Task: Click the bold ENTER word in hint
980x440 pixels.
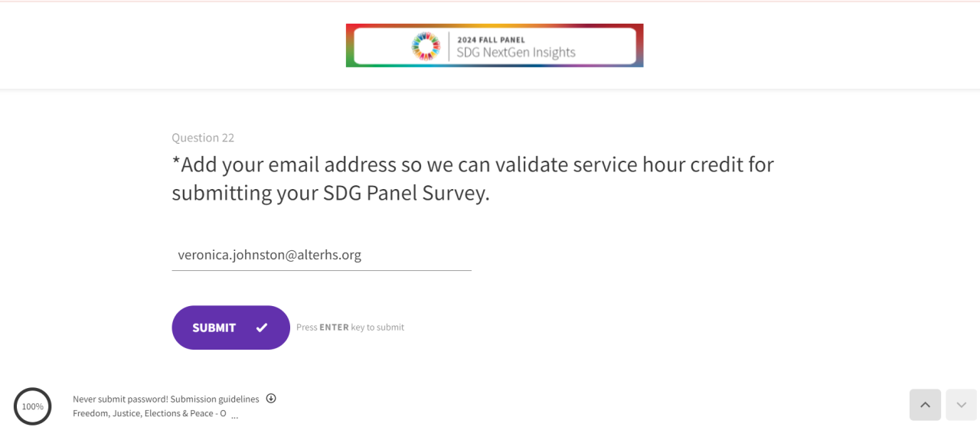Action: click(x=334, y=328)
